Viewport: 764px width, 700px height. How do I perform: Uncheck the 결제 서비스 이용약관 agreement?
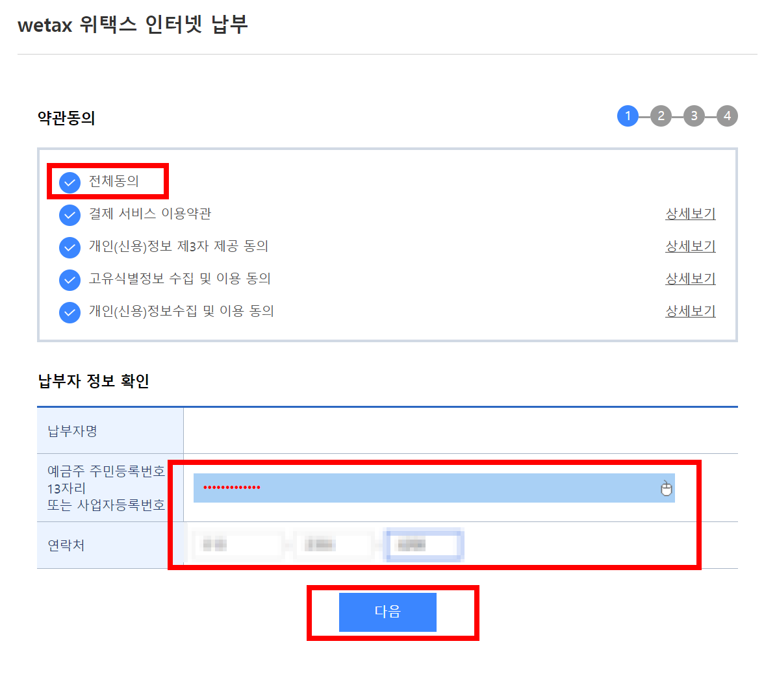pyautogui.click(x=70, y=215)
